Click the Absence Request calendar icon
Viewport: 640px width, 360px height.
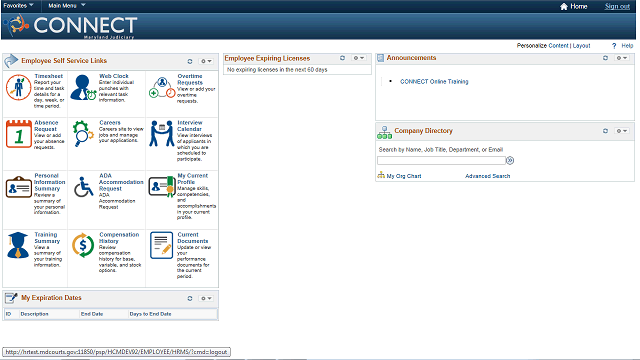pos(19,134)
